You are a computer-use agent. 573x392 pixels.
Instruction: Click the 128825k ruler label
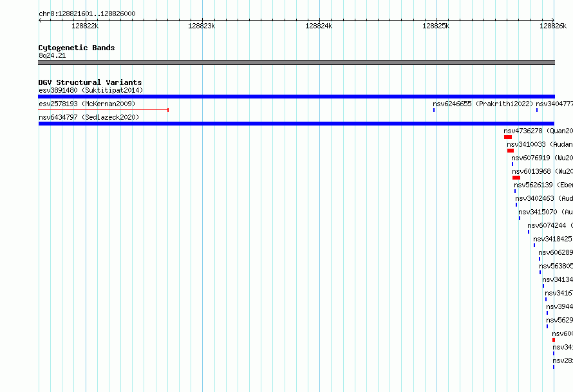(436, 26)
